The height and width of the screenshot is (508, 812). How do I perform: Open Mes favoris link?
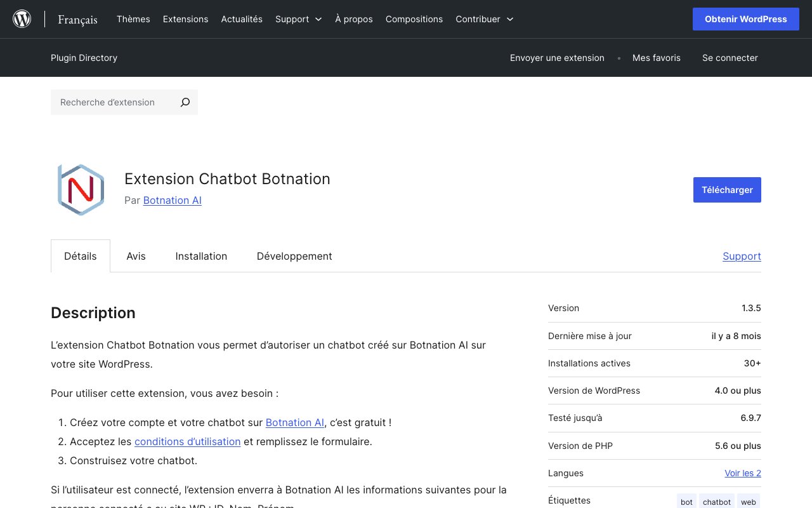coord(657,58)
